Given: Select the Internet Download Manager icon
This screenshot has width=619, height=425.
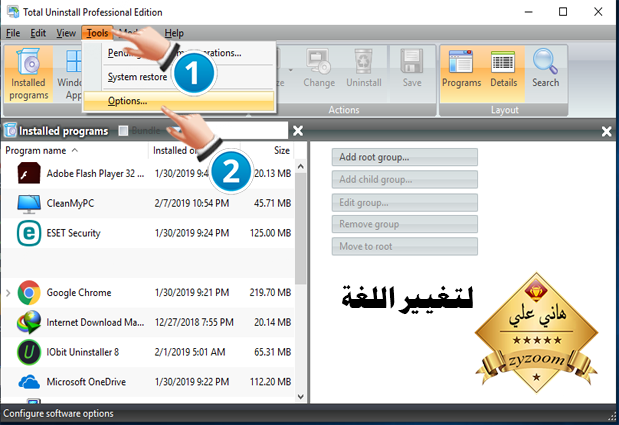Looking at the screenshot, I should (x=29, y=322).
